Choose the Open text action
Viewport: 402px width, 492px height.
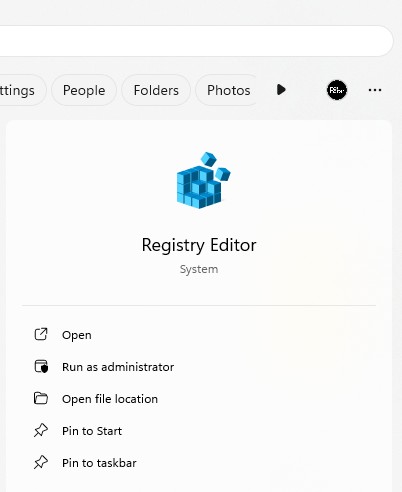click(77, 335)
